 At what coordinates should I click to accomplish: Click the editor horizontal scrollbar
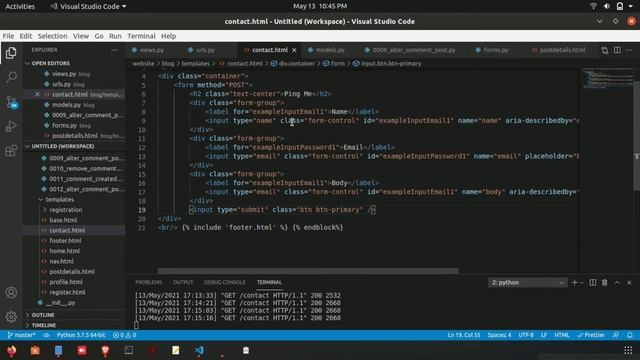point(308,271)
